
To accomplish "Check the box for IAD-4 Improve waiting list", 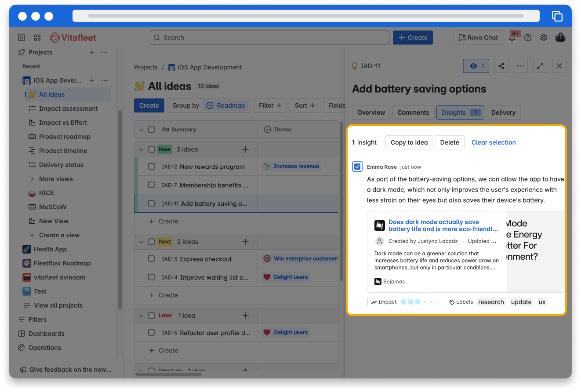I will pyautogui.click(x=152, y=277).
